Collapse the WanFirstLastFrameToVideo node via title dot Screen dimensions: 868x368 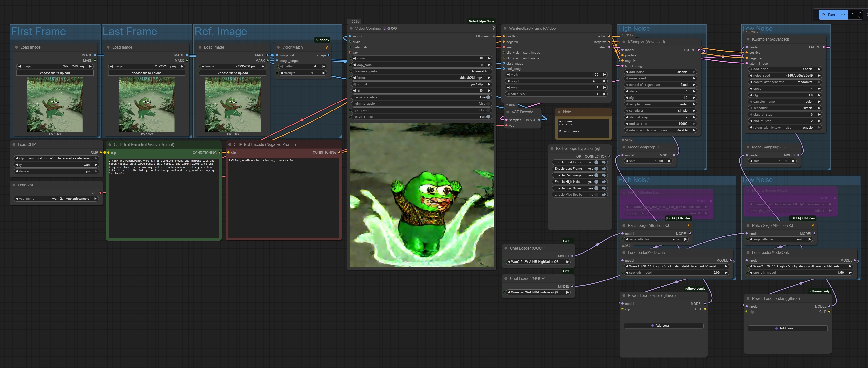[x=505, y=28]
